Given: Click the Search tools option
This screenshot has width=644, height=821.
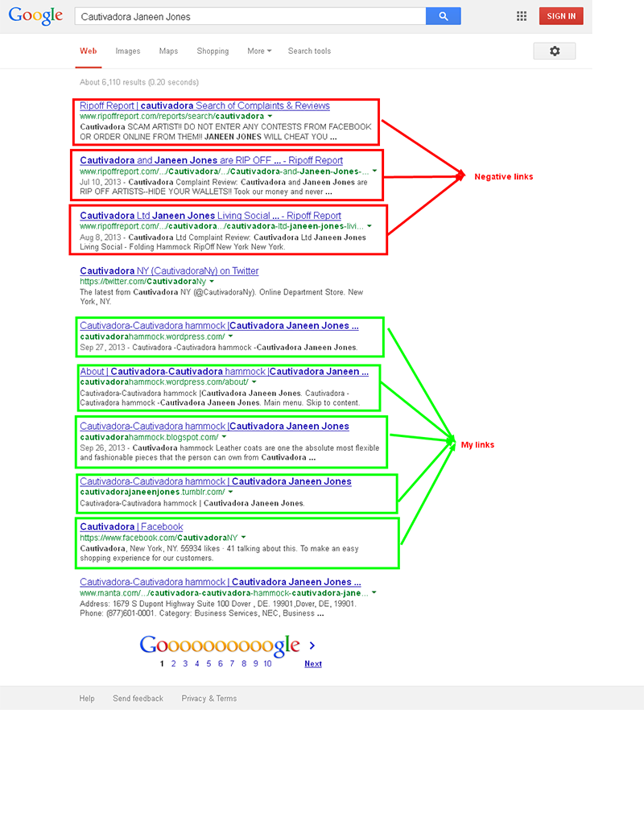Looking at the screenshot, I should coord(309,51).
